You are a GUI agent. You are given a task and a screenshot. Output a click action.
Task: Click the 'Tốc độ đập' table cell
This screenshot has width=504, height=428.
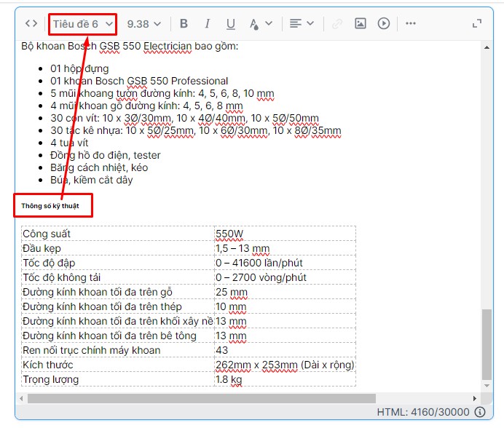click(118, 263)
